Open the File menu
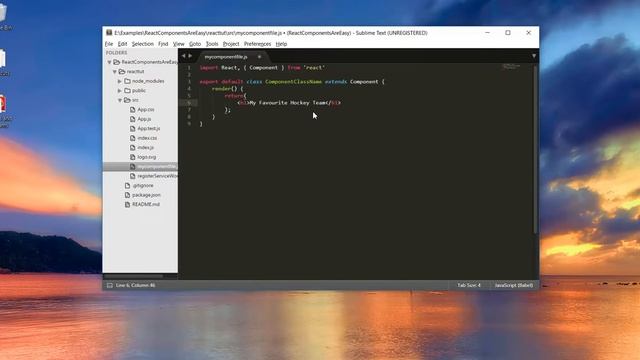 (109, 44)
